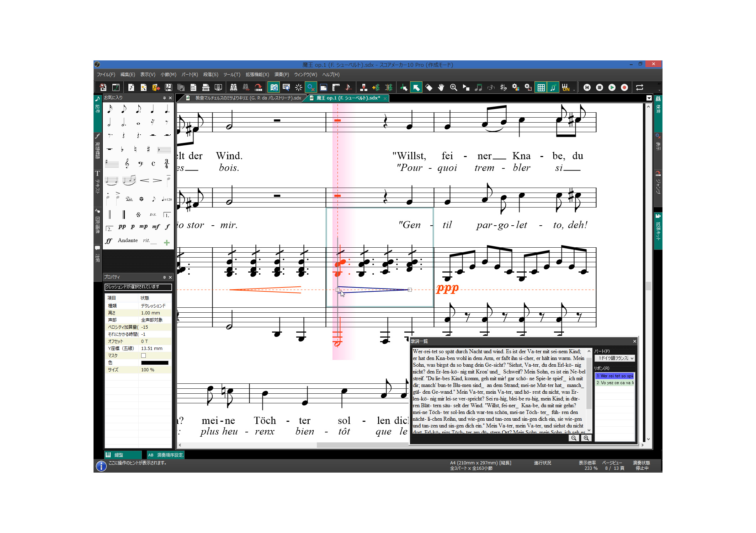Select the quarter note in favorites palette
Screen dimensions: 756x533
[153, 109]
